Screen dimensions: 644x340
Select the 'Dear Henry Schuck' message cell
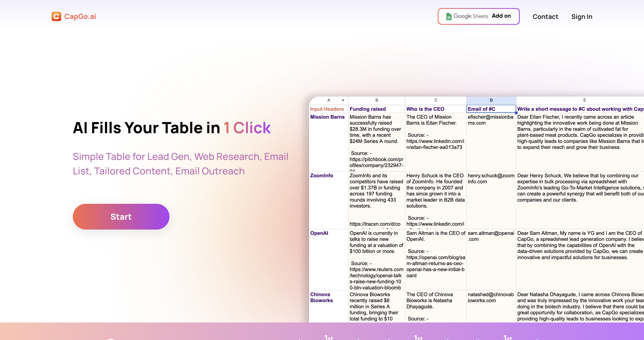click(580, 200)
